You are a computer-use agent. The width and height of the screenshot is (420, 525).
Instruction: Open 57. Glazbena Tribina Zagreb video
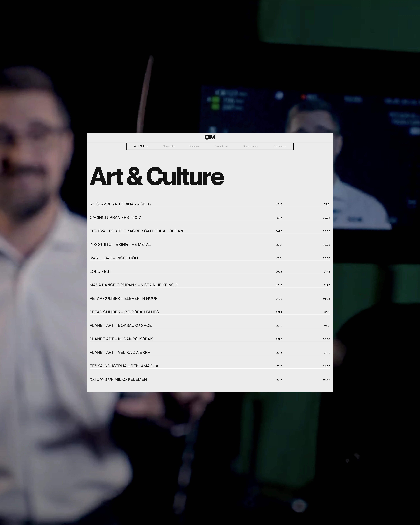click(210, 204)
